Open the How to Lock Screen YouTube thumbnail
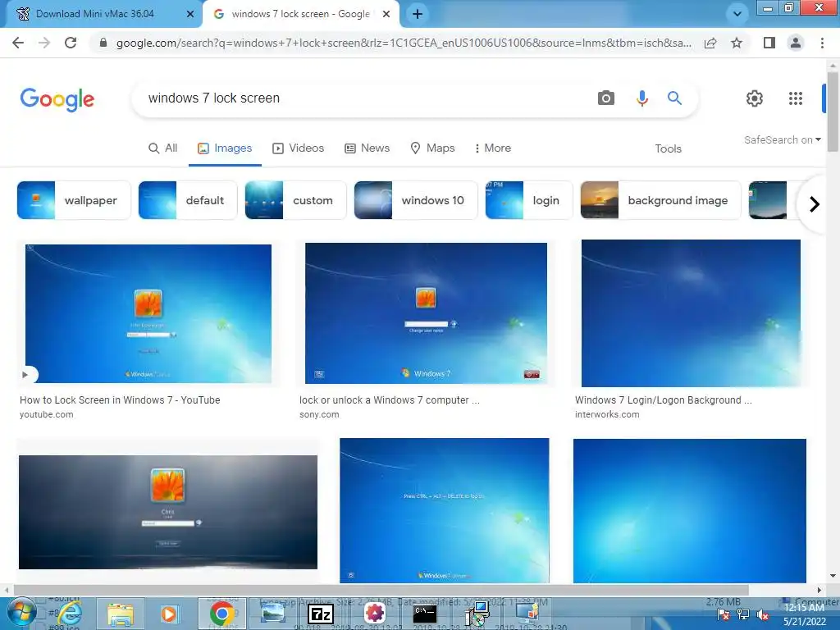The height and width of the screenshot is (630, 840). tap(148, 313)
